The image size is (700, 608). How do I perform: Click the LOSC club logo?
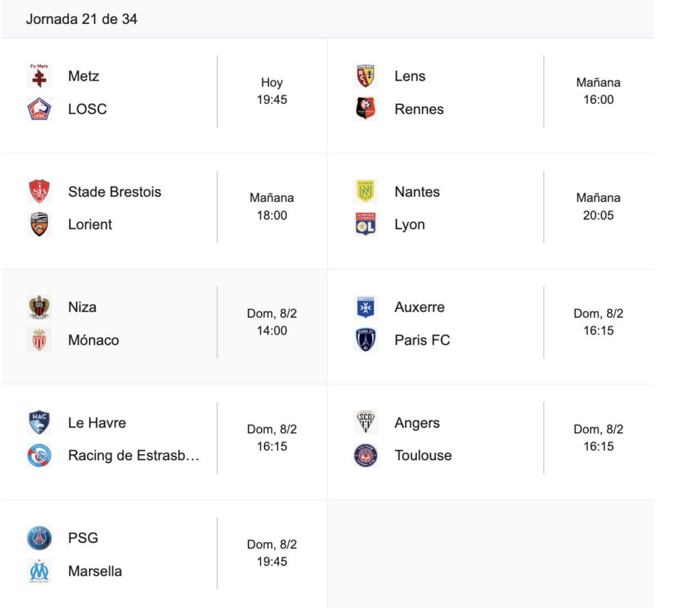pos(39,109)
